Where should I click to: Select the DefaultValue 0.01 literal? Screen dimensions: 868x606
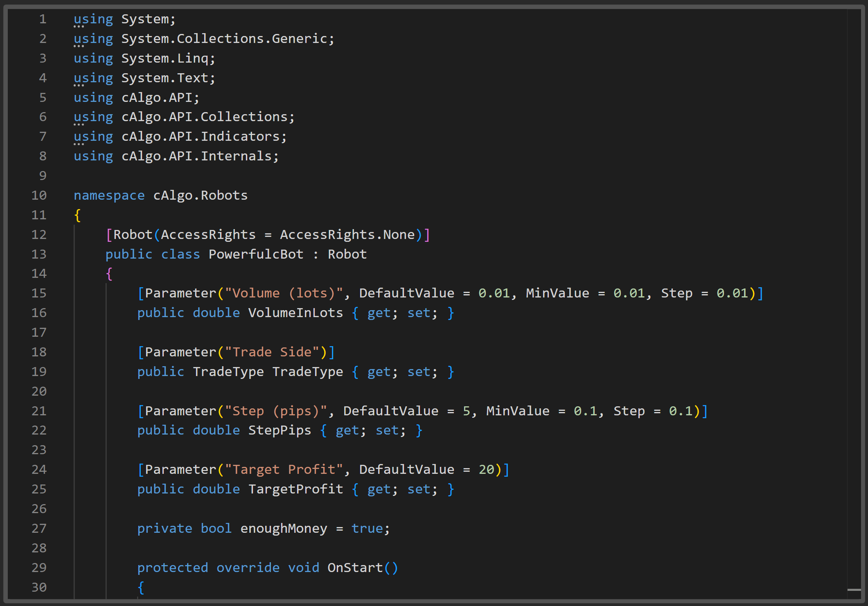click(x=495, y=293)
